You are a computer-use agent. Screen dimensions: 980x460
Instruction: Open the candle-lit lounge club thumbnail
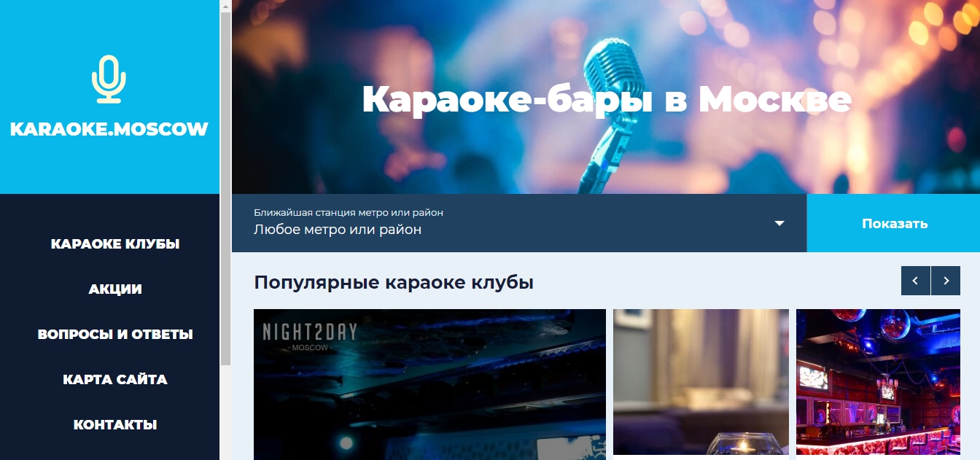(x=701, y=384)
